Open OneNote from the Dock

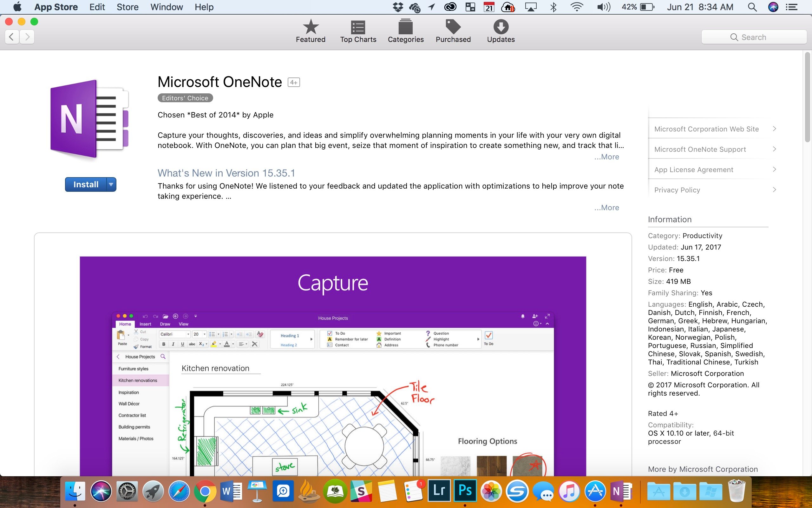621,491
